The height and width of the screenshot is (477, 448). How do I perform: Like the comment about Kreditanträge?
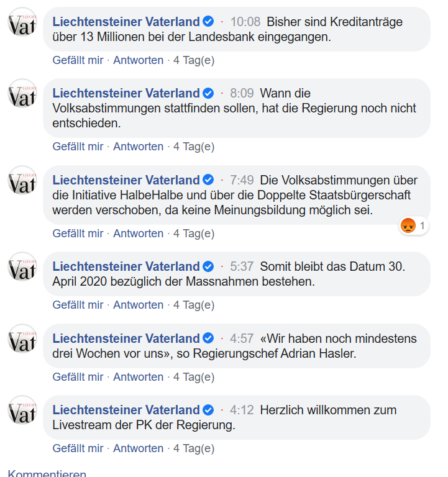coord(78,60)
